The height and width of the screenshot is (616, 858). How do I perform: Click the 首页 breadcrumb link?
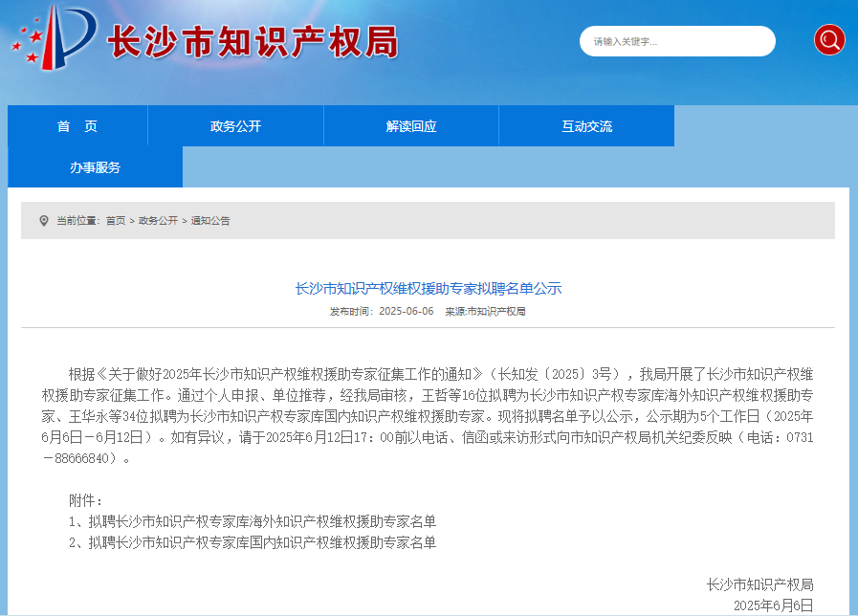[115, 221]
